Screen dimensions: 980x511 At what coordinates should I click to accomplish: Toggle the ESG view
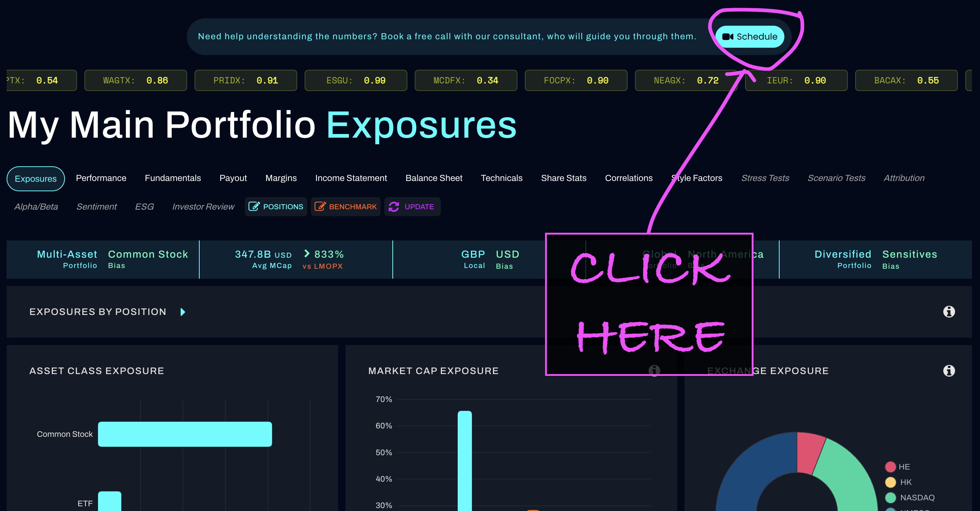(143, 206)
